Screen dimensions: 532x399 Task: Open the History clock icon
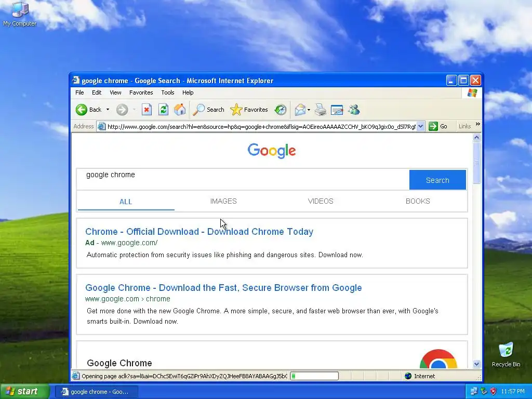coord(281,110)
